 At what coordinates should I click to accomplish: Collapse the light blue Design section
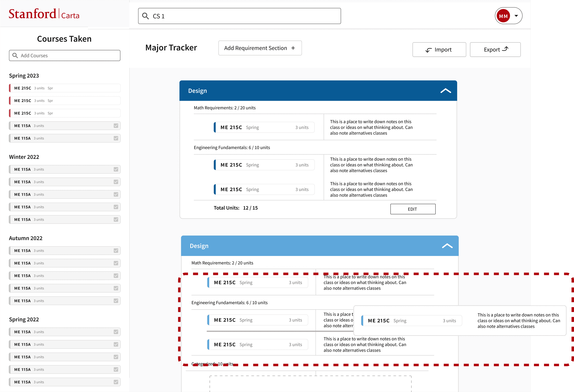pyautogui.click(x=447, y=246)
